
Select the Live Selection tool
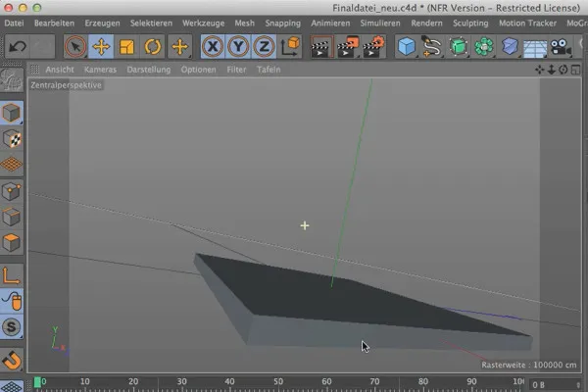pyautogui.click(x=75, y=46)
